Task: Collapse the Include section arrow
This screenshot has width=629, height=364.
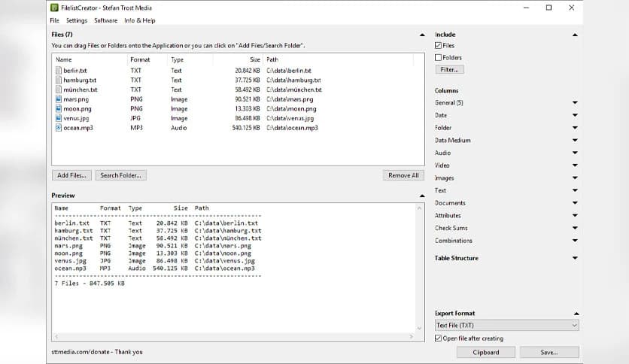Action: point(575,35)
